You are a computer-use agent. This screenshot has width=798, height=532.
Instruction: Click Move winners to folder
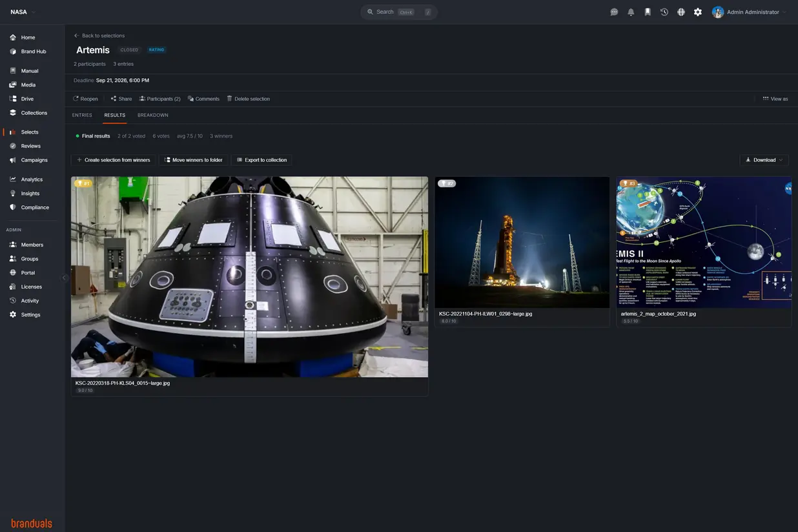[x=194, y=160]
